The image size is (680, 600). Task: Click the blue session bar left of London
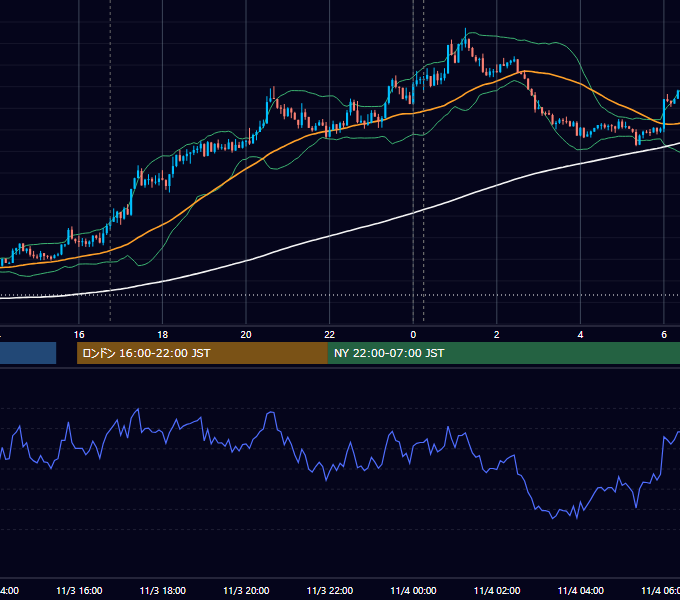point(28,353)
